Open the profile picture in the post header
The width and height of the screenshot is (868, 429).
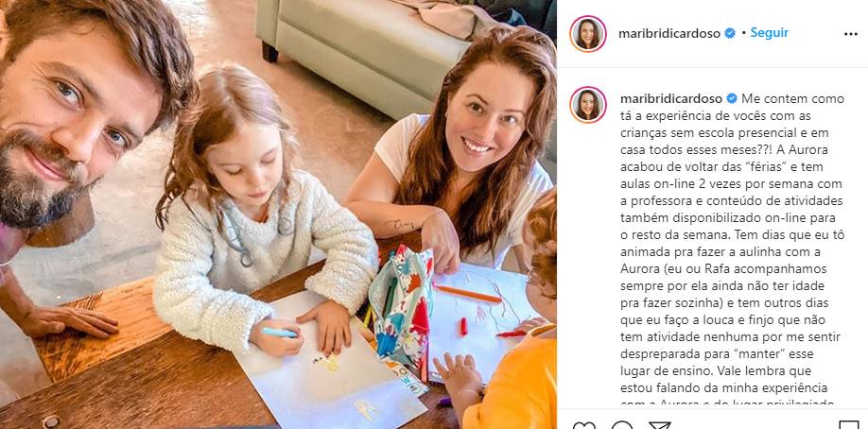pos(588,34)
